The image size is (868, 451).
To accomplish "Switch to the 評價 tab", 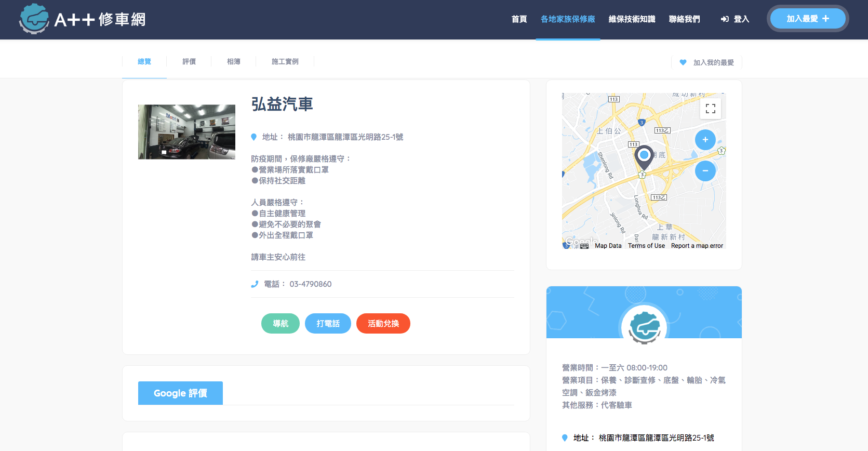I will coord(189,62).
